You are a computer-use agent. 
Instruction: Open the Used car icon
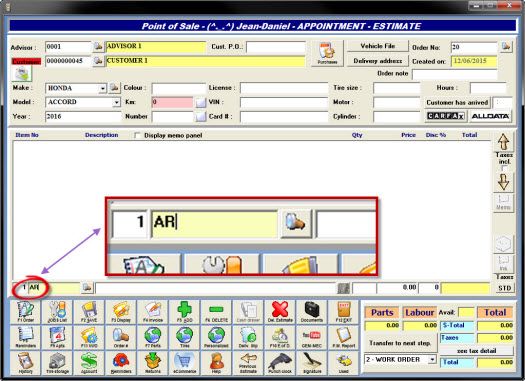pyautogui.click(x=344, y=363)
